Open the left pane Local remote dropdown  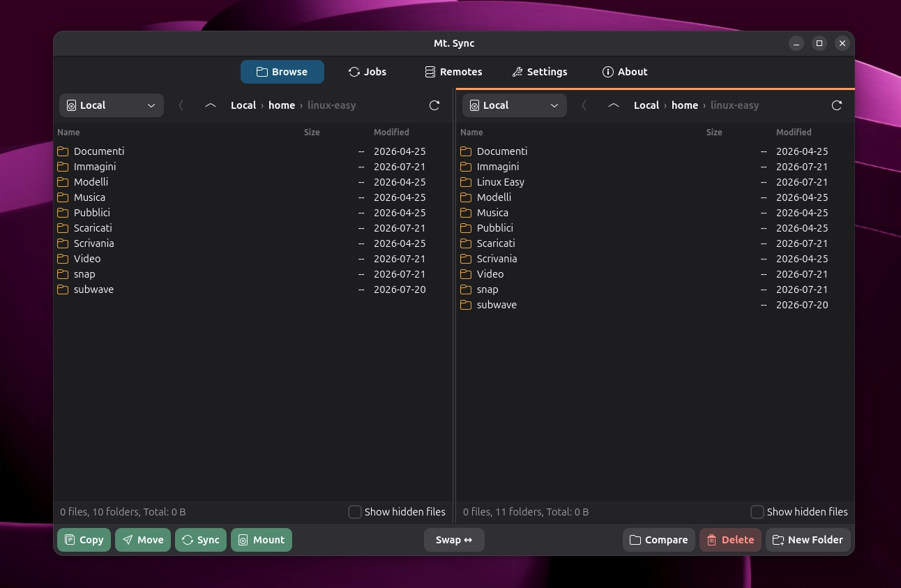pos(112,105)
